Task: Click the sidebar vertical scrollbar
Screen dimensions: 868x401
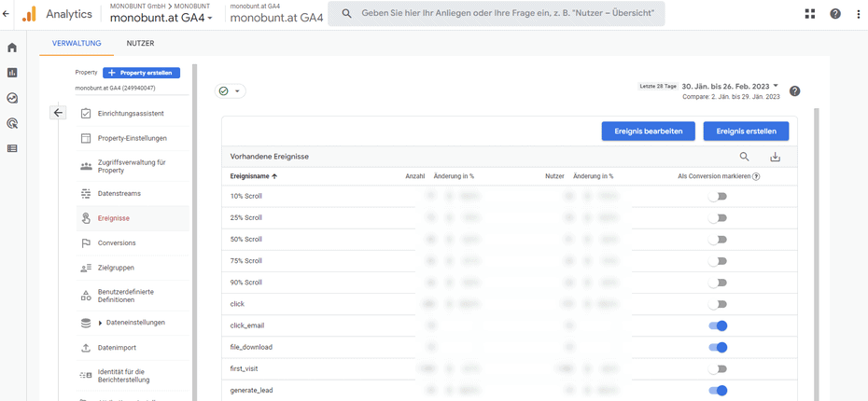Action: 195,232
